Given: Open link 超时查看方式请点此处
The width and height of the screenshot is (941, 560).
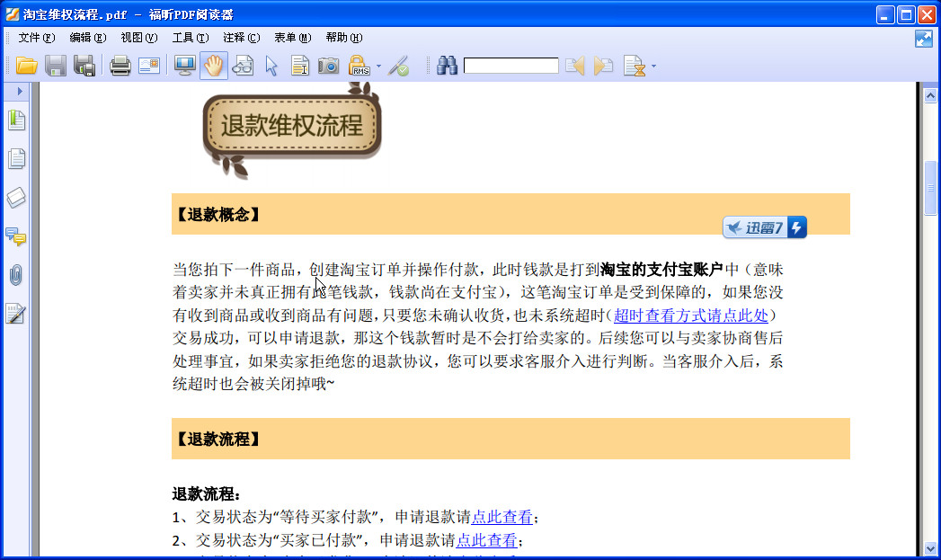Looking at the screenshot, I should (691, 316).
